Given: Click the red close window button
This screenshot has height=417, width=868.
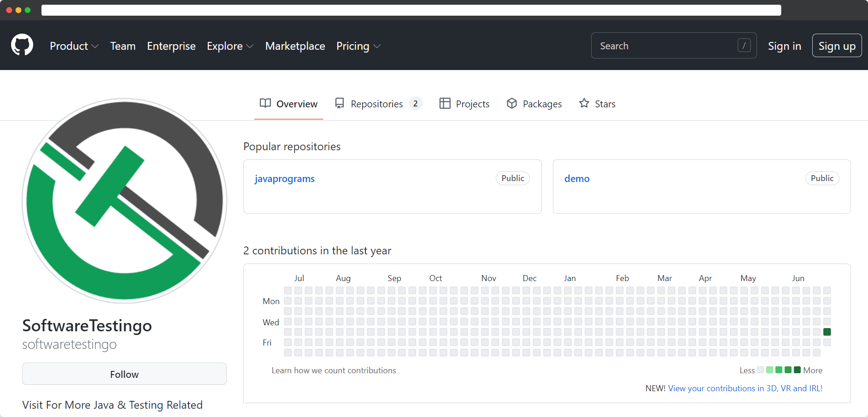Looking at the screenshot, I should point(9,10).
